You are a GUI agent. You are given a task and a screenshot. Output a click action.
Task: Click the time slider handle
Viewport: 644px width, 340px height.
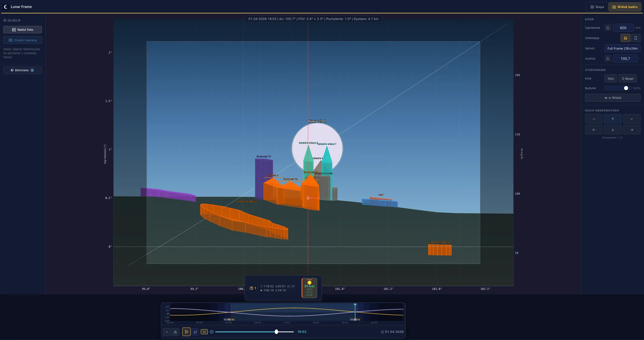pos(276,332)
